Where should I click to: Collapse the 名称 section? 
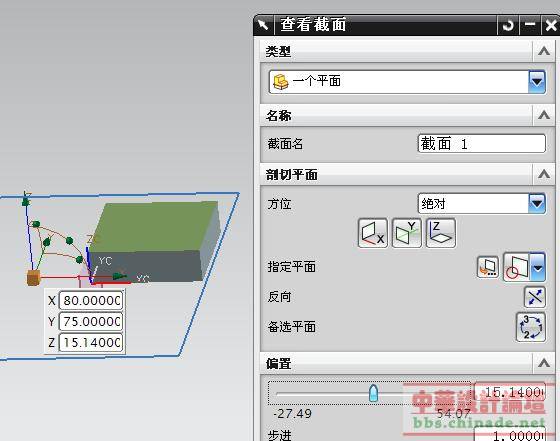point(544,115)
